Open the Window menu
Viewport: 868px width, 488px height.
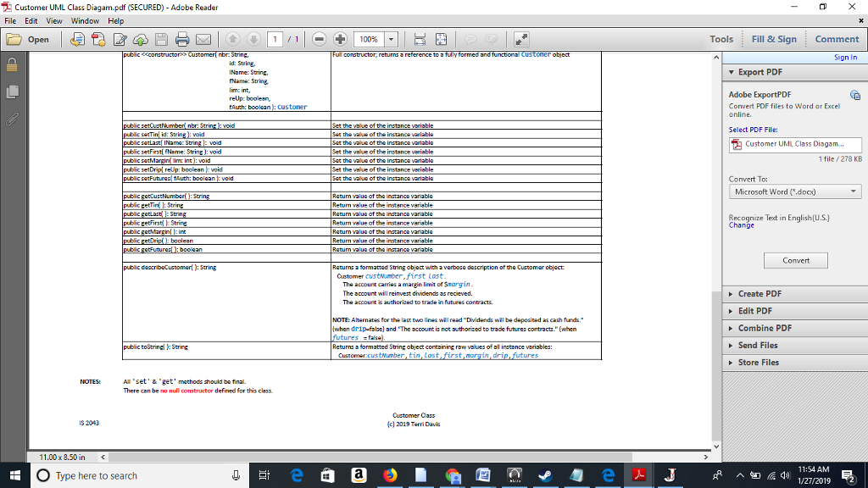click(x=85, y=21)
